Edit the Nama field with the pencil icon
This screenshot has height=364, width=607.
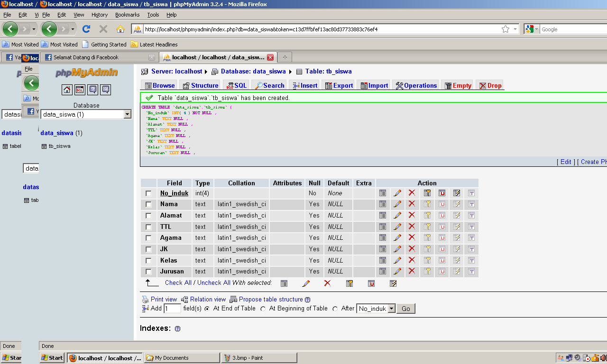pos(397,204)
